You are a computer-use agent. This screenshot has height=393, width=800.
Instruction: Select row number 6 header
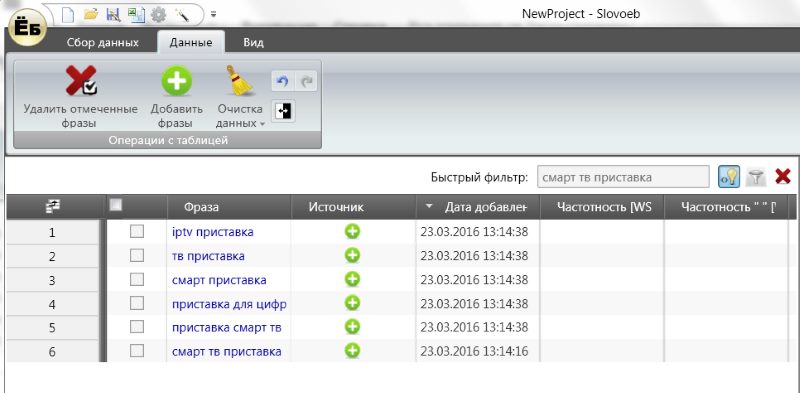pos(52,352)
